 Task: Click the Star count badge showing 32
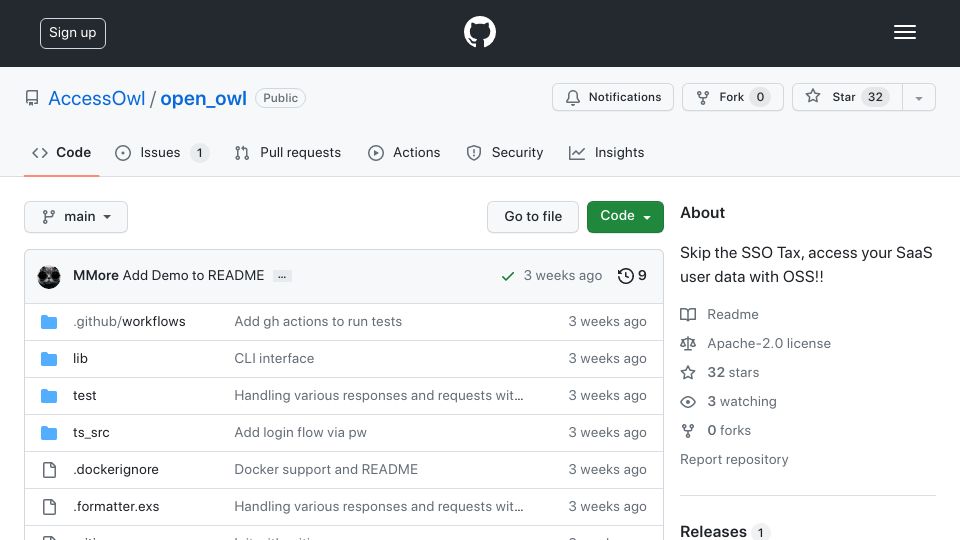pyautogui.click(x=876, y=97)
